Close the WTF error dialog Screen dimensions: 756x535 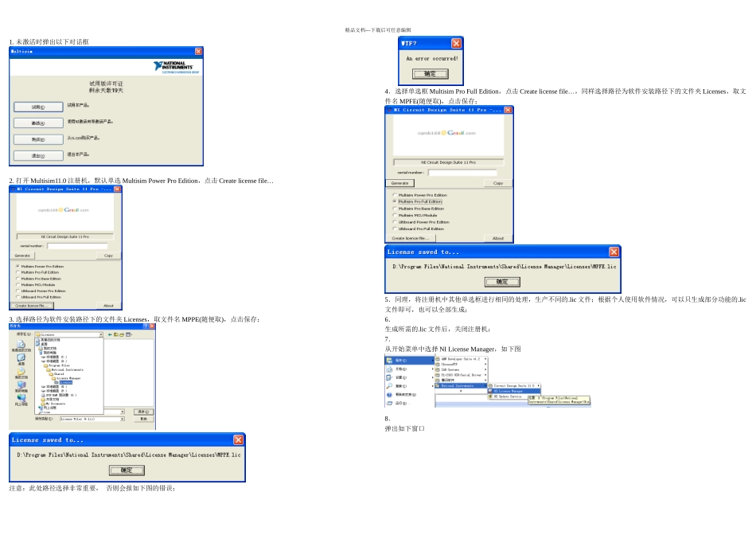coord(457,44)
